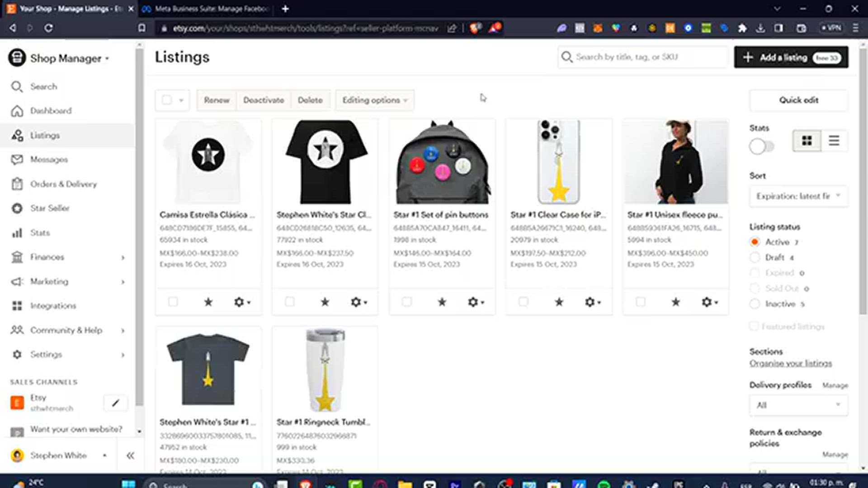
Task: Open the browser extensions puzzle icon
Action: pyautogui.click(x=742, y=28)
